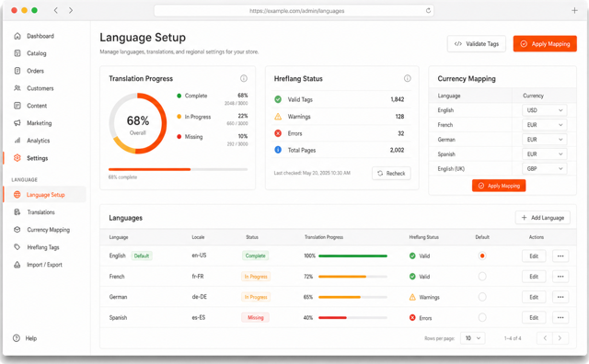Open more actions menu for German row
589x364 pixels.
(560, 297)
